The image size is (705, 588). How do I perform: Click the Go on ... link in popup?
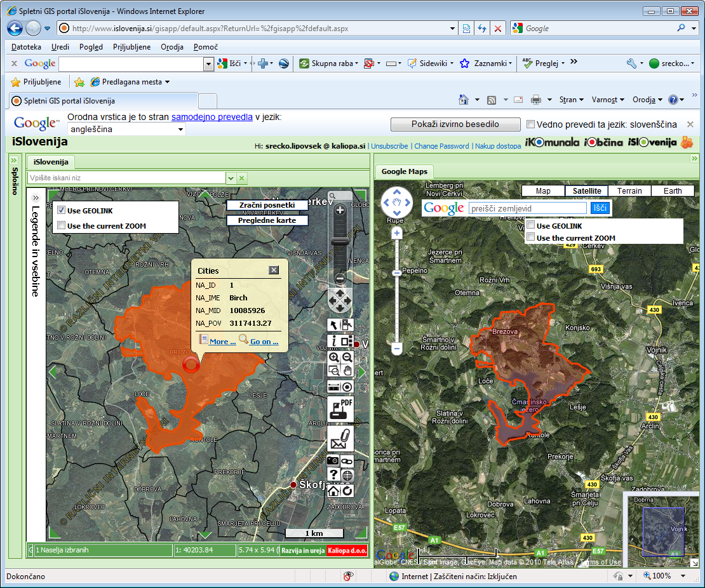pos(264,342)
